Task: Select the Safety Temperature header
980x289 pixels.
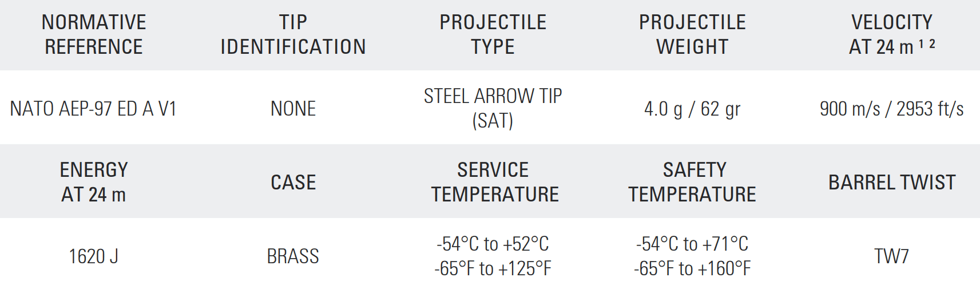Action: click(692, 182)
